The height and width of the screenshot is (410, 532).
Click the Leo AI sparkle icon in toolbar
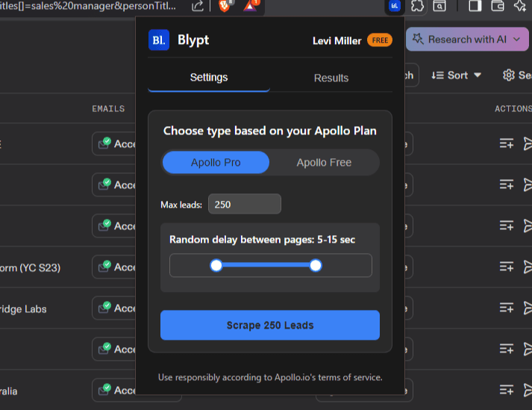point(520,5)
